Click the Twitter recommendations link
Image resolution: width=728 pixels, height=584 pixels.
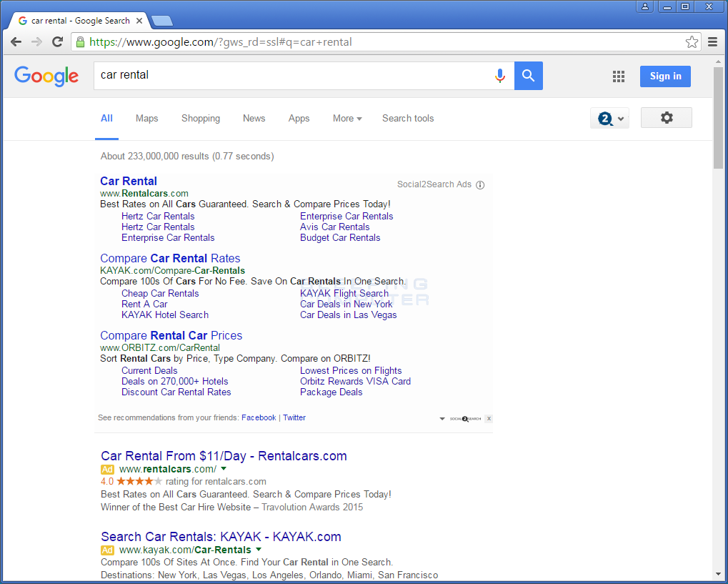(294, 417)
